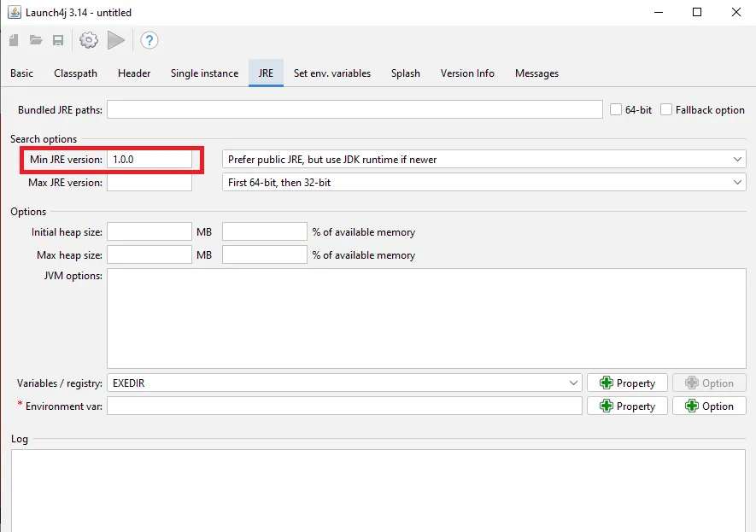This screenshot has width=756, height=532.
Task: Open help via the question mark icon
Action: pyautogui.click(x=149, y=40)
